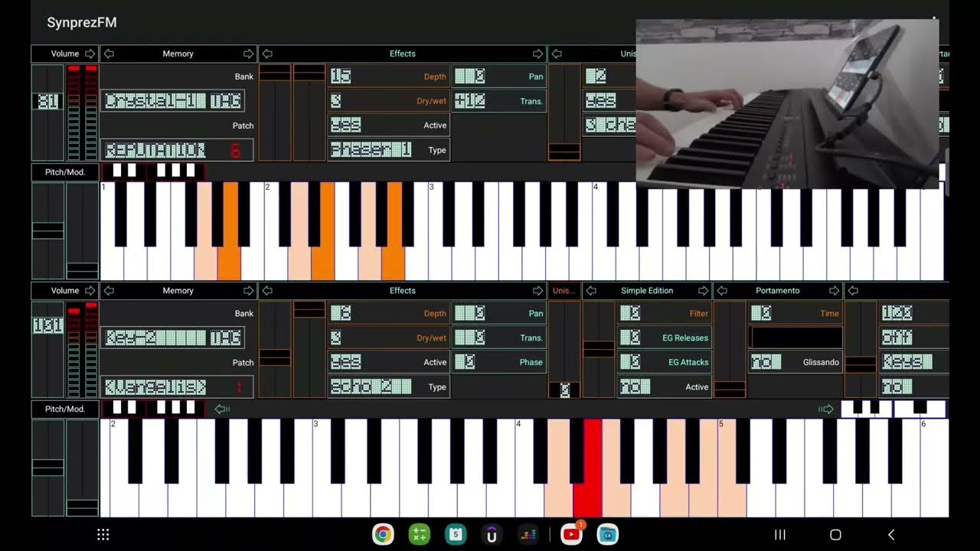This screenshot has height=551, width=980.
Task: Open the bottom Bank selector Key-2
Action: (173, 337)
